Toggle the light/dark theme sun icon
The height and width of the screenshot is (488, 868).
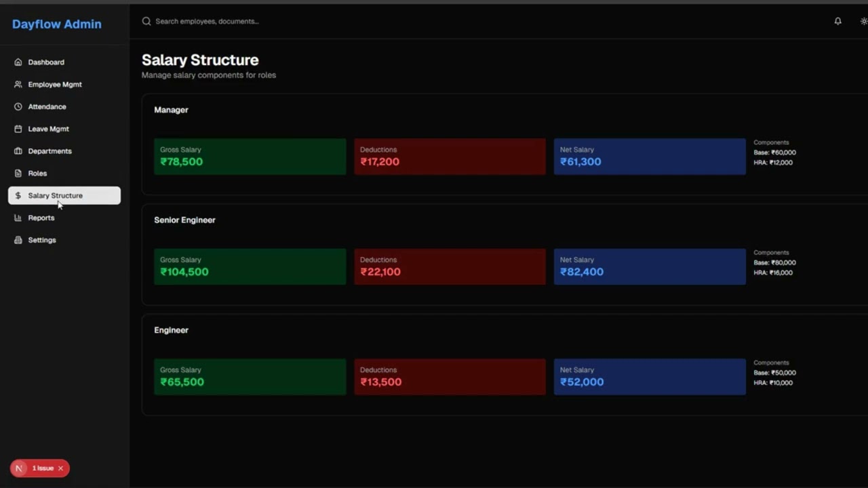tap(863, 22)
